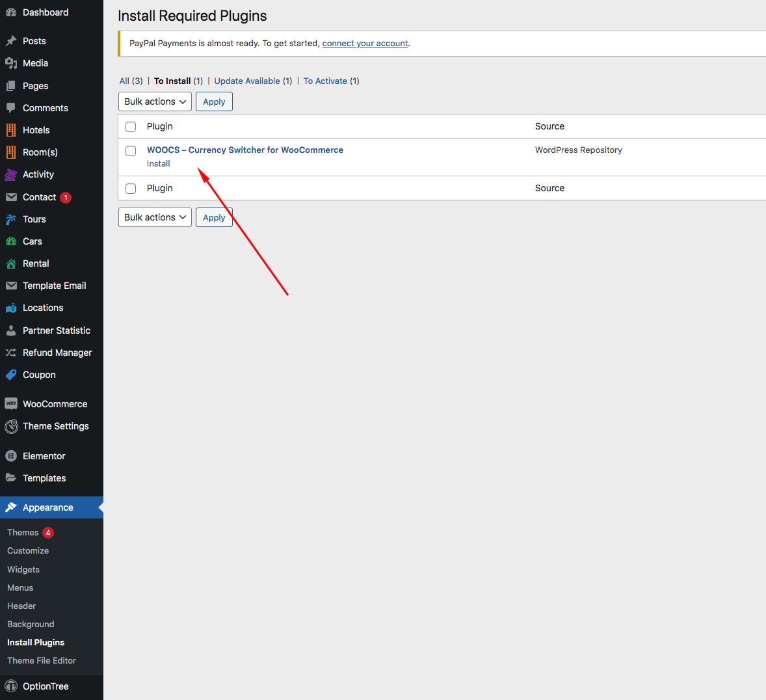Click the Comments speech bubble icon
Viewport: 766px width, 700px height.
(x=11, y=108)
